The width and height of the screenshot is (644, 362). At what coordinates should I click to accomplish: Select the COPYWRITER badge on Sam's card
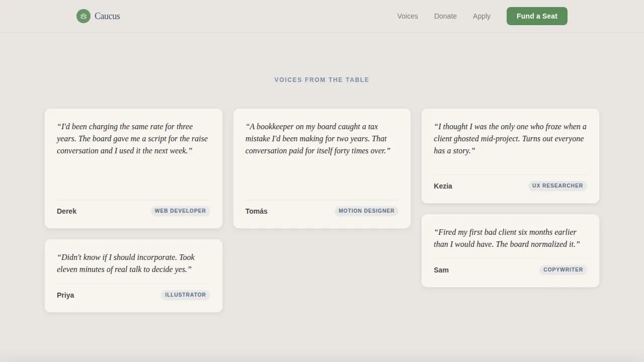click(x=563, y=269)
